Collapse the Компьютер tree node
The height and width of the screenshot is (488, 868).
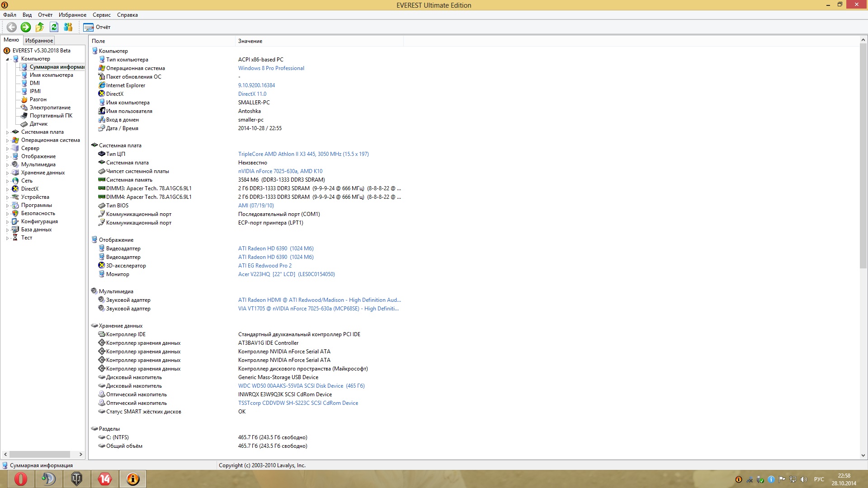pyautogui.click(x=7, y=59)
